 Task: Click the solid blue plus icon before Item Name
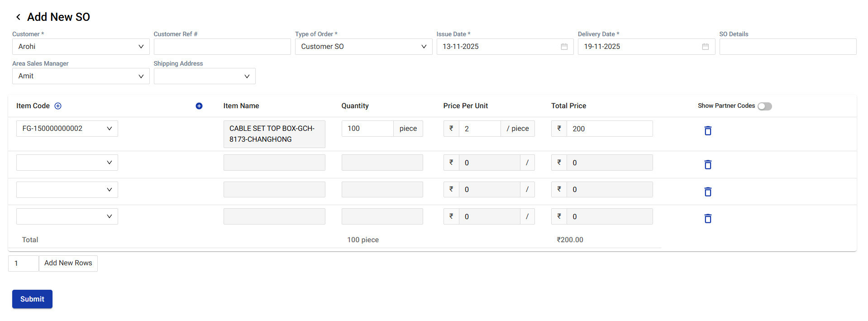click(x=199, y=106)
